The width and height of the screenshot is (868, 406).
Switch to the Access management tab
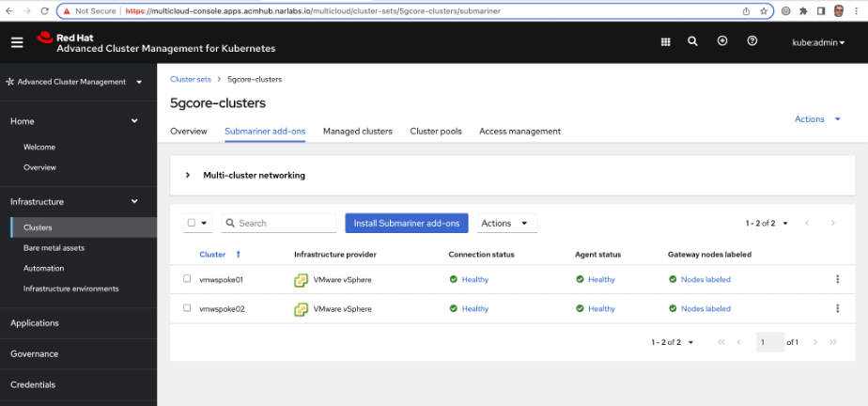(x=519, y=132)
